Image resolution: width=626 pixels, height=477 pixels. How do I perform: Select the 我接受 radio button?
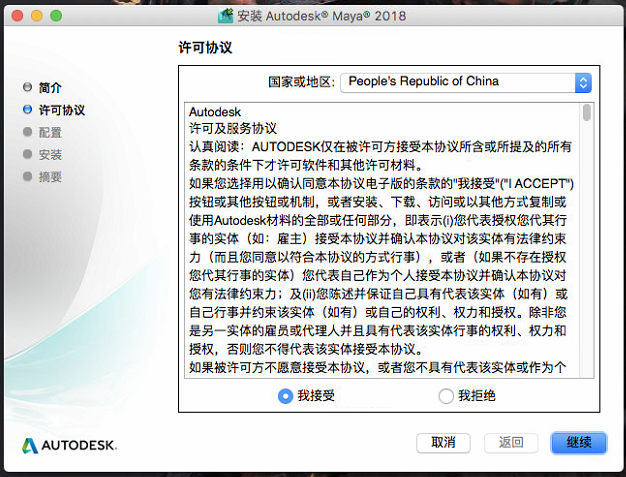[x=285, y=396]
